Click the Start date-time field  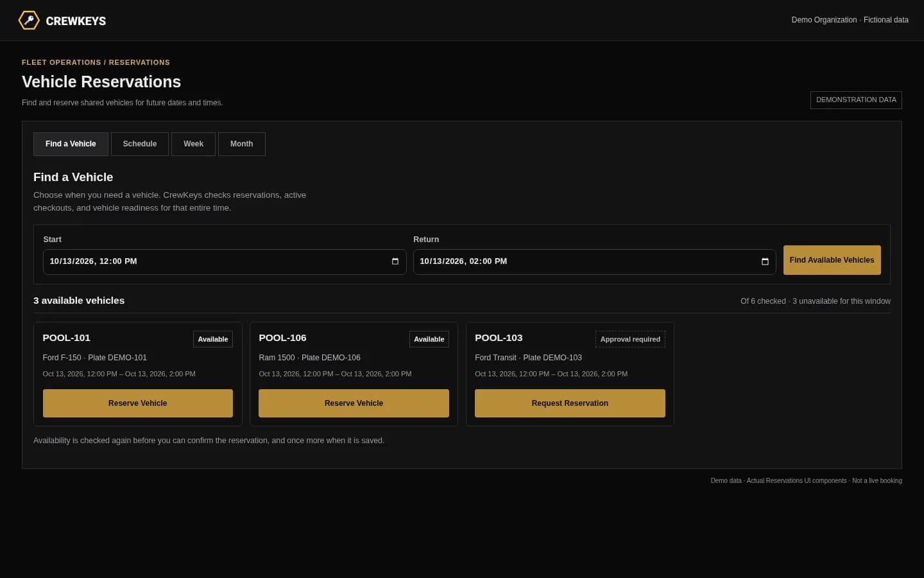[x=225, y=262]
